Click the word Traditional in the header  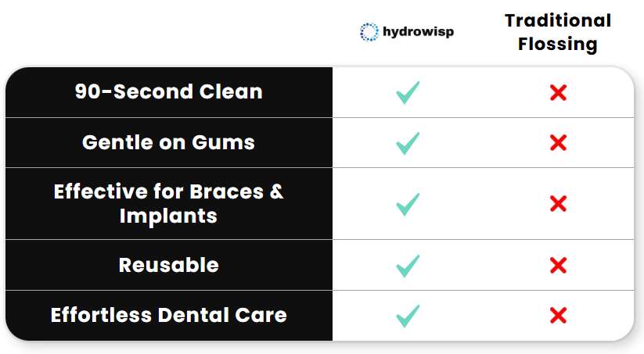[558, 20]
